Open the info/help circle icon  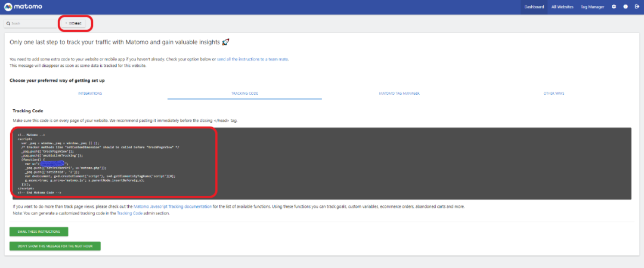point(626,7)
